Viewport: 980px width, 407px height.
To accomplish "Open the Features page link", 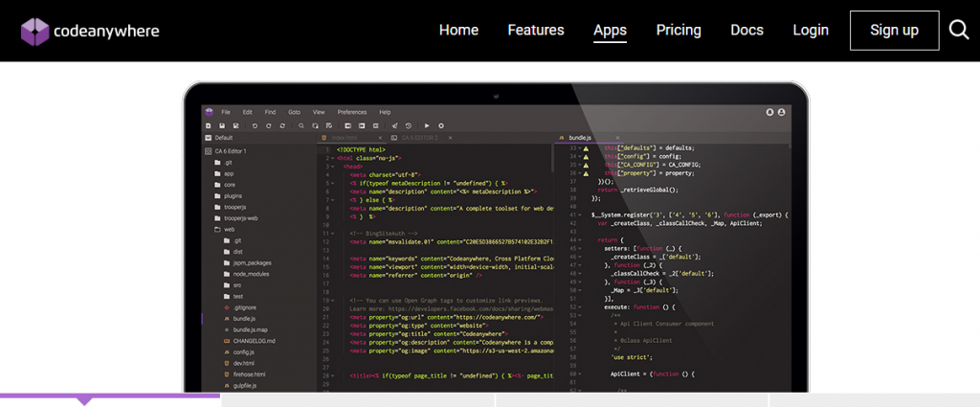I will coord(535,31).
